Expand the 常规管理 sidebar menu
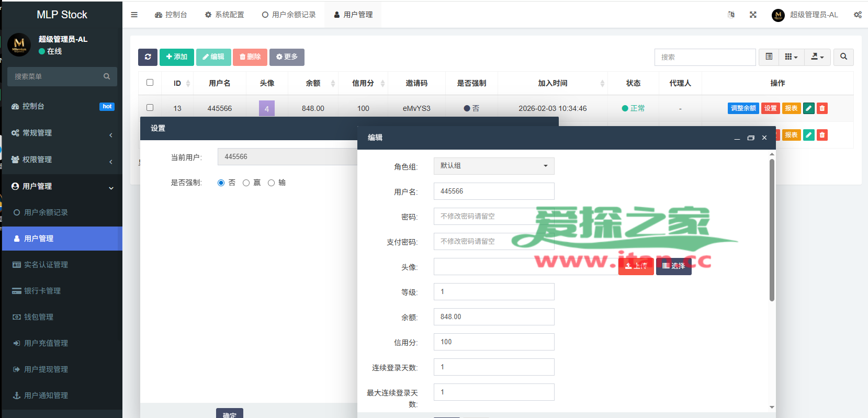This screenshot has height=418, width=868. tap(62, 133)
